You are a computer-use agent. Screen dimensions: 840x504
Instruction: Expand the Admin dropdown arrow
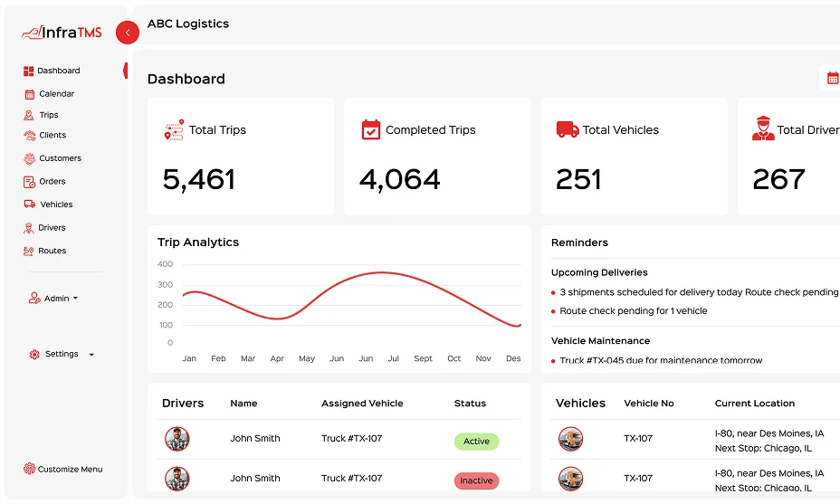click(x=75, y=298)
